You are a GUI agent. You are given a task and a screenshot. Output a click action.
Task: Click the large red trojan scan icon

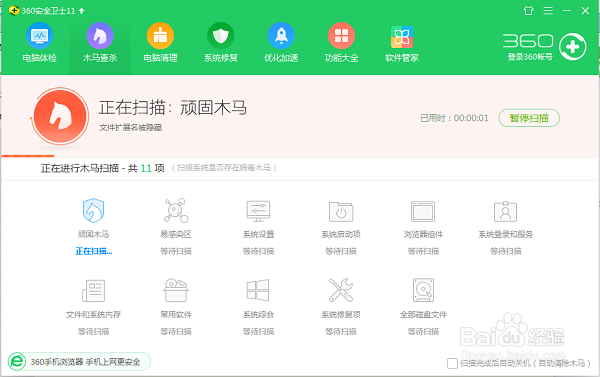[x=60, y=116]
